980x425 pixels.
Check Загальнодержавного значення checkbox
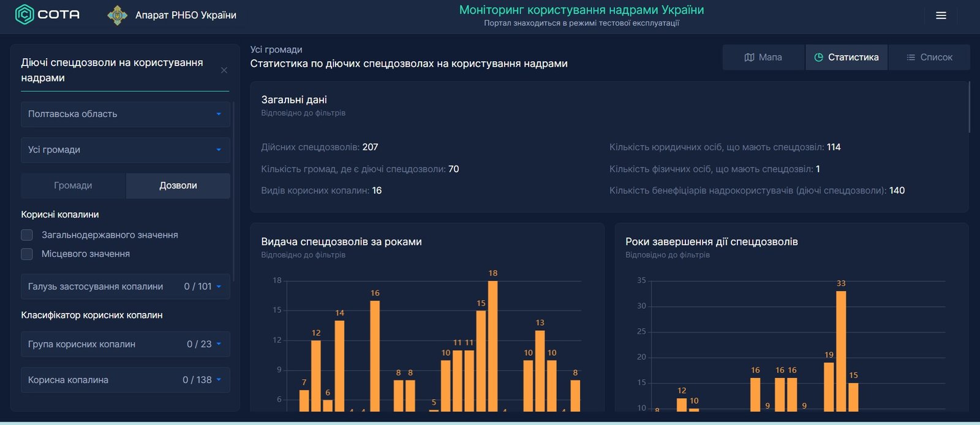(x=27, y=235)
